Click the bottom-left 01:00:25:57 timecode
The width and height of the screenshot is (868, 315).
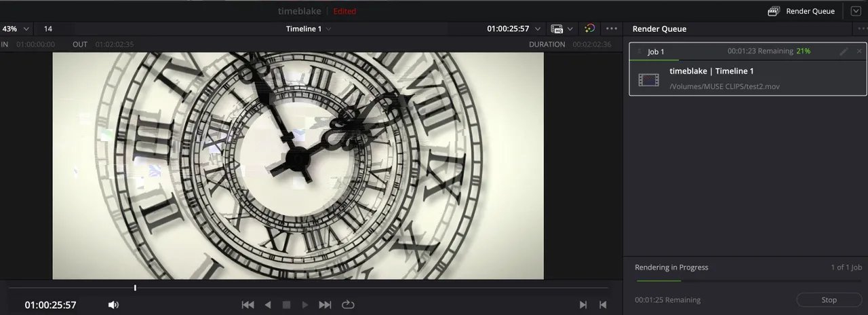point(50,305)
